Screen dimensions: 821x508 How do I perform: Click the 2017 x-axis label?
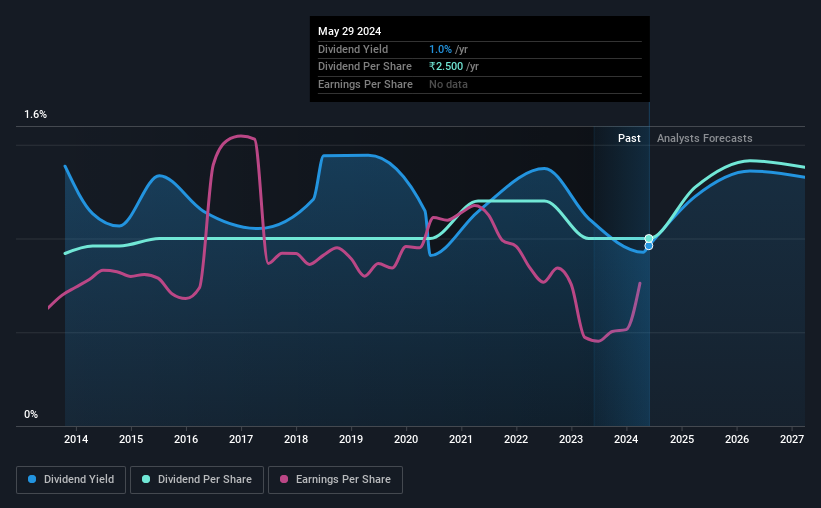pos(241,439)
